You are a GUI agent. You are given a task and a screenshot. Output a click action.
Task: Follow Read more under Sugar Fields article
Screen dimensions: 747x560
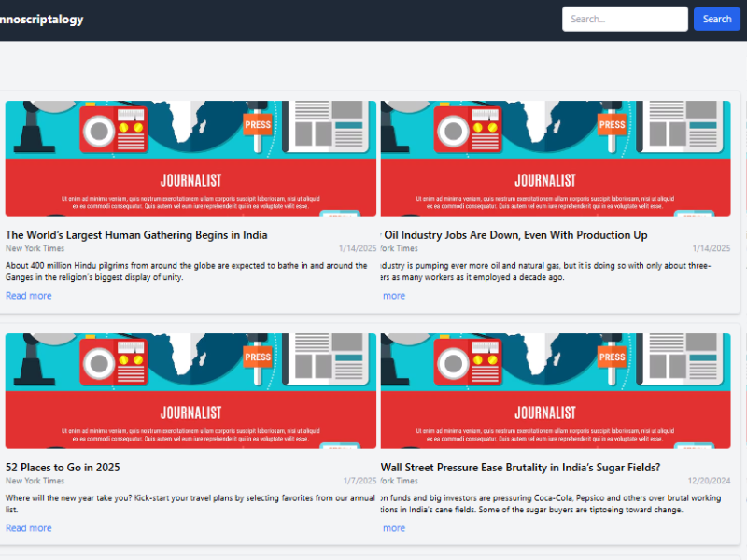[x=393, y=528]
